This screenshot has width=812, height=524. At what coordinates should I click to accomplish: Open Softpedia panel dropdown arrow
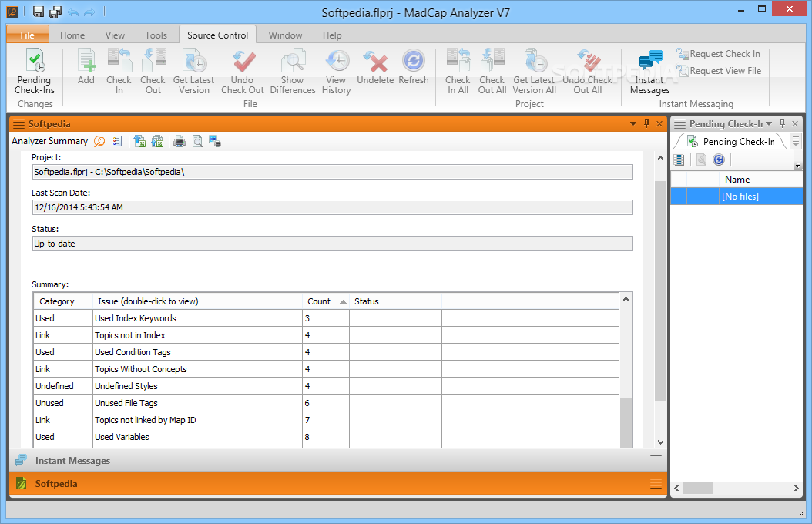(x=632, y=124)
